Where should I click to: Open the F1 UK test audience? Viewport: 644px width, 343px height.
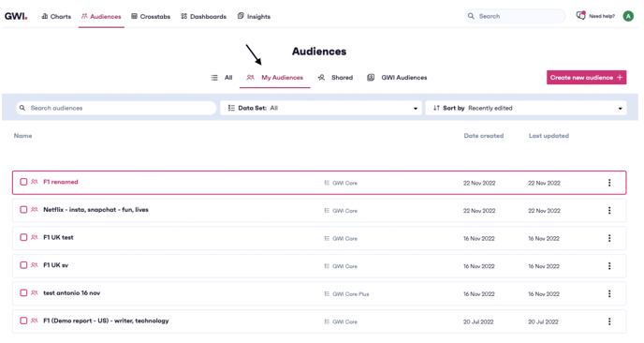[x=58, y=237]
